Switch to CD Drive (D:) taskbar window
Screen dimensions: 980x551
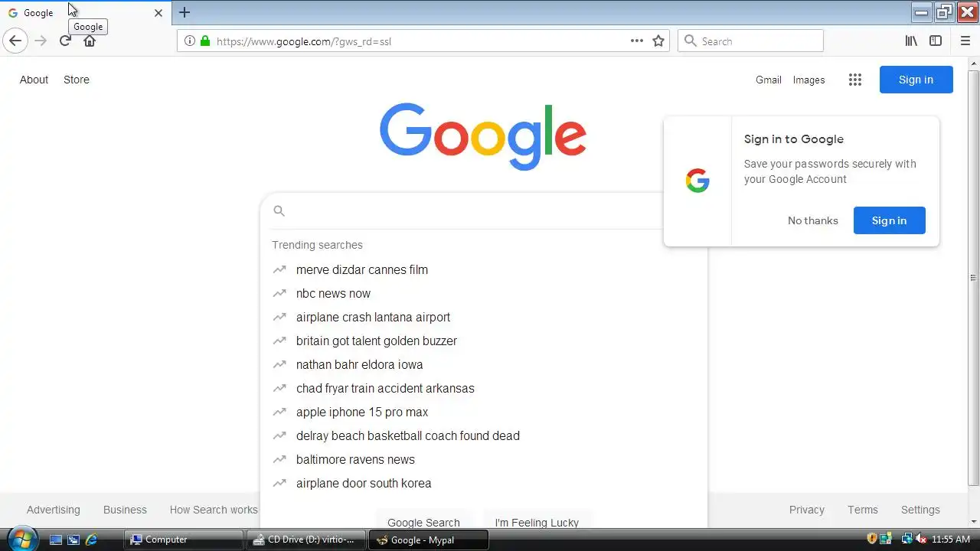click(x=308, y=540)
